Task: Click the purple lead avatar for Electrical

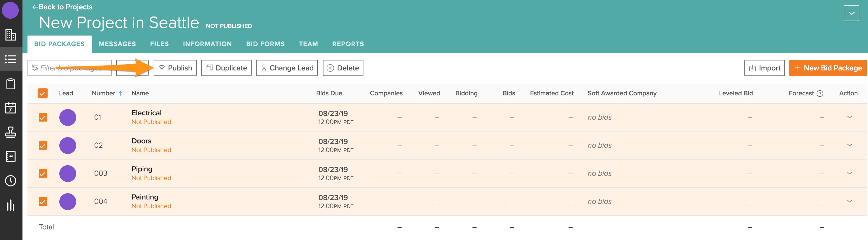Action: (68, 118)
